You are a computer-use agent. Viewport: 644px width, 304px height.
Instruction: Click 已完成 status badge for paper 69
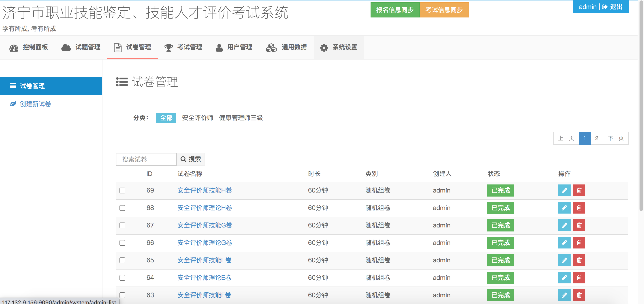pyautogui.click(x=501, y=191)
